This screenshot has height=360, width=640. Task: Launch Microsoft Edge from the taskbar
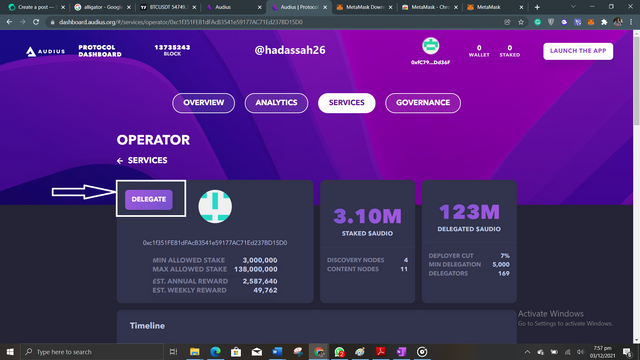pyautogui.click(x=216, y=351)
